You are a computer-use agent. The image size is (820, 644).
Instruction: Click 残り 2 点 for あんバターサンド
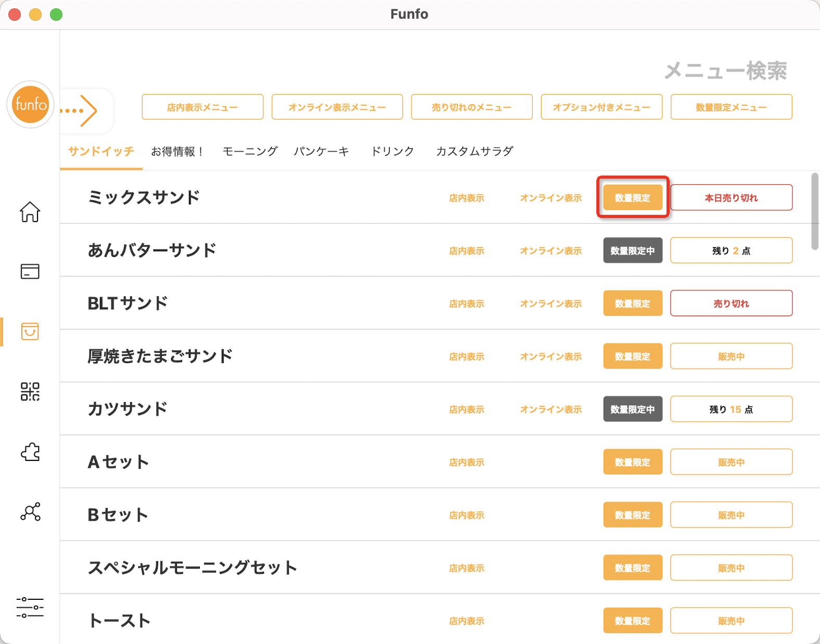pyautogui.click(x=731, y=250)
